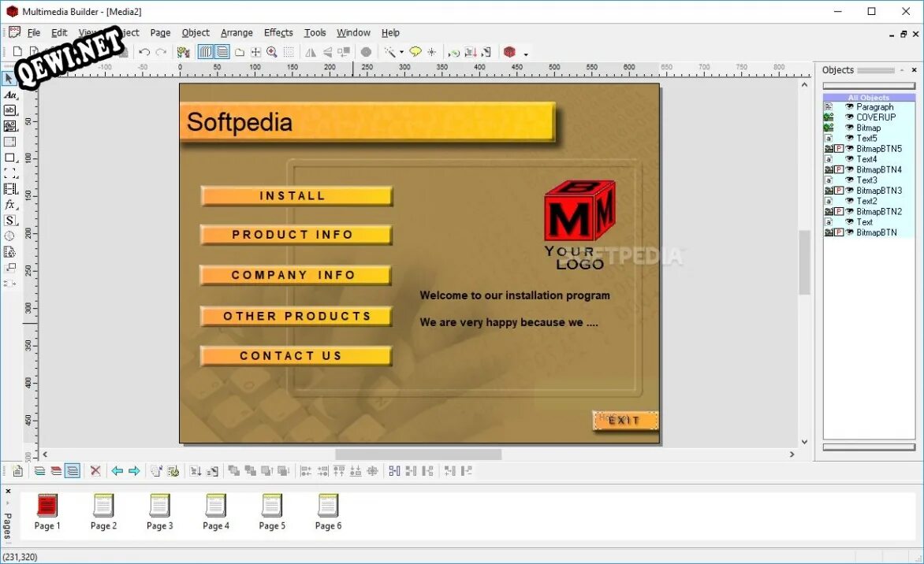The width and height of the screenshot is (924, 564).
Task: Hide the Paragraph object via eye icon
Action: [849, 106]
